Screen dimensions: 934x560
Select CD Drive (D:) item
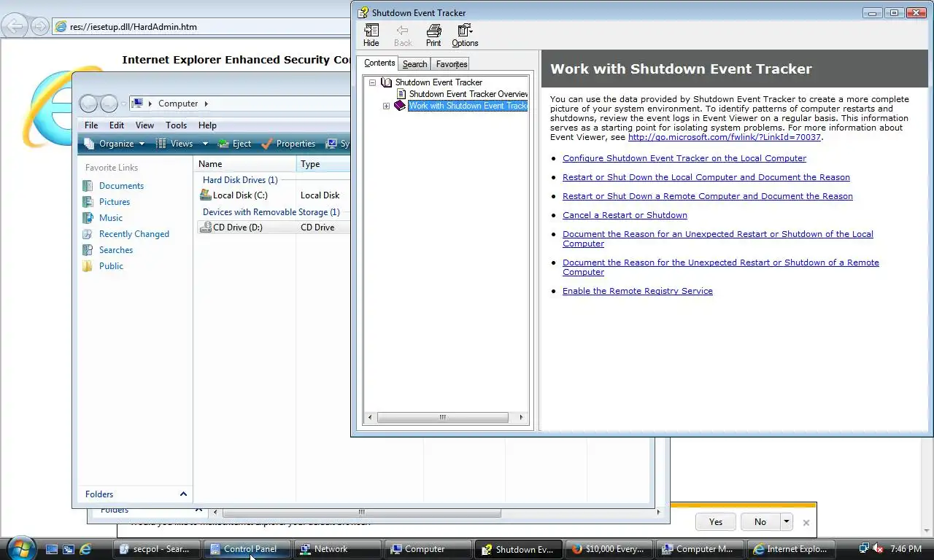point(237,227)
